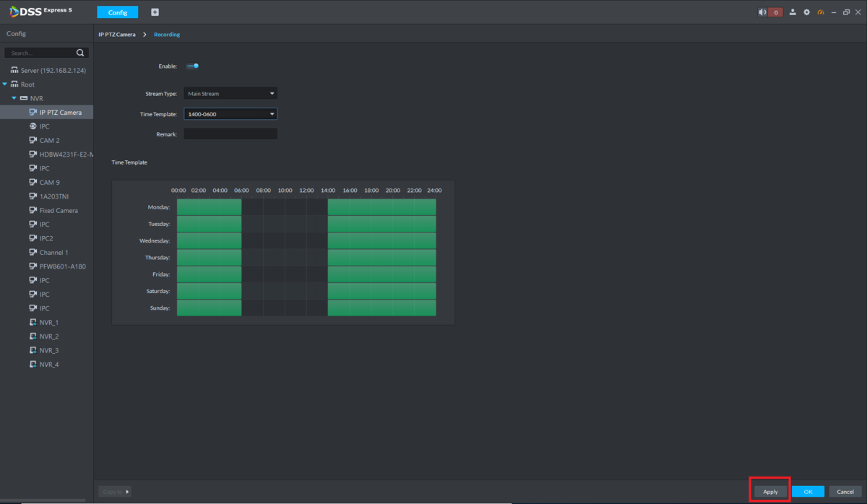Click the Time Template section heading

click(x=129, y=162)
